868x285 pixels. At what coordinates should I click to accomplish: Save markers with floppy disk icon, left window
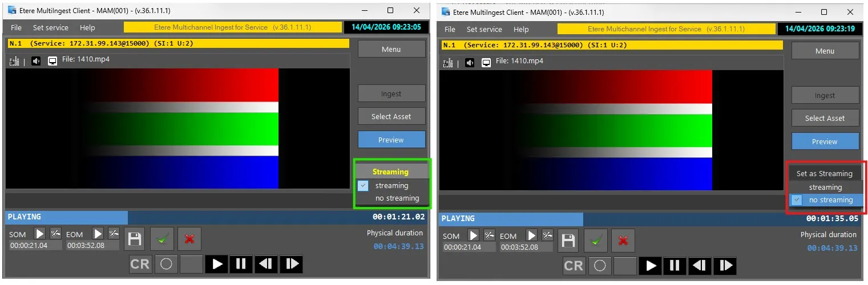[135, 239]
